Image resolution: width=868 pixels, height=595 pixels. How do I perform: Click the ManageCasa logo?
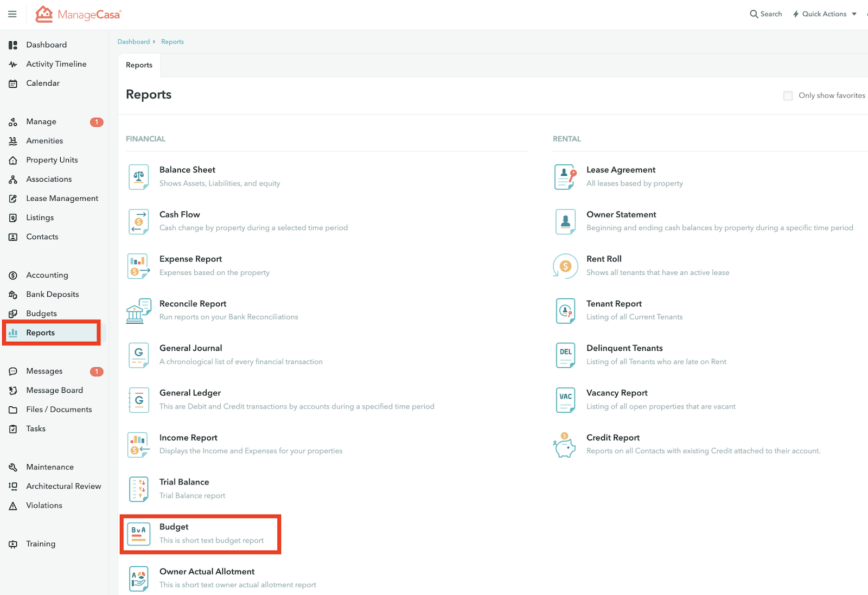78,15
